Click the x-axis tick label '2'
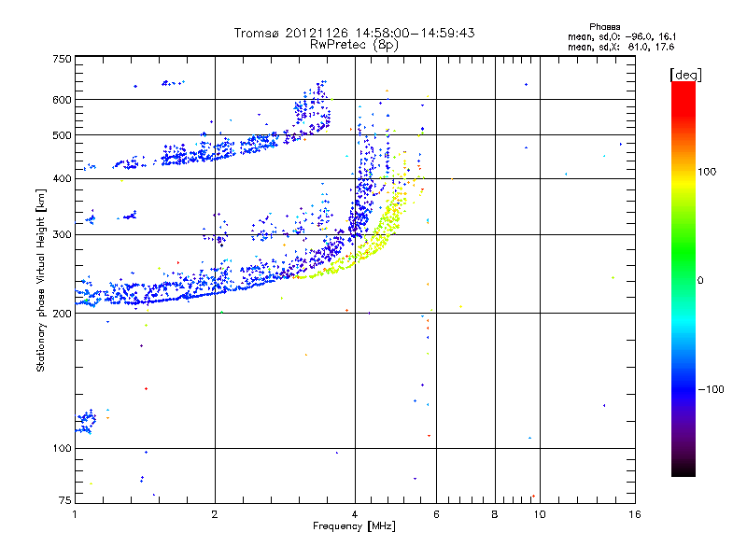 215,514
